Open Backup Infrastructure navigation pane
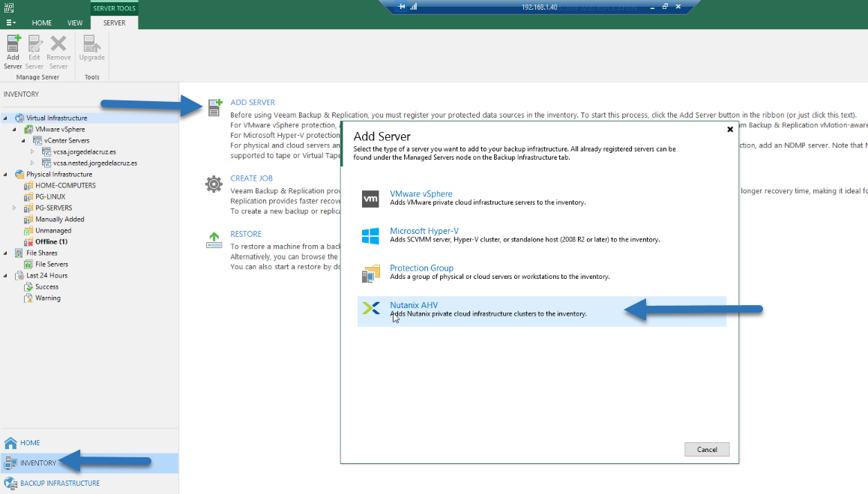The height and width of the screenshot is (494, 868). (60, 484)
